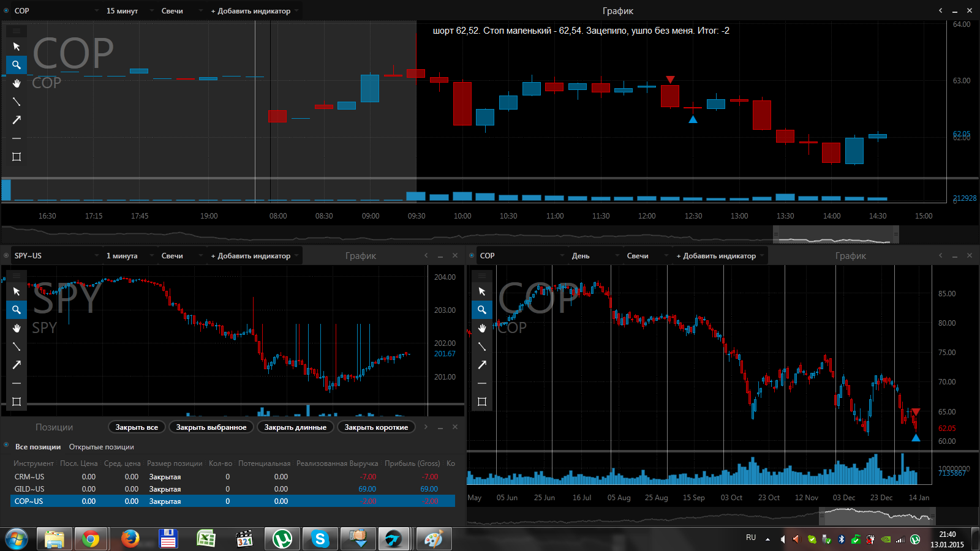Open the SPY~US symbol dropdown
Screen dimensions: 980x551
(56, 255)
